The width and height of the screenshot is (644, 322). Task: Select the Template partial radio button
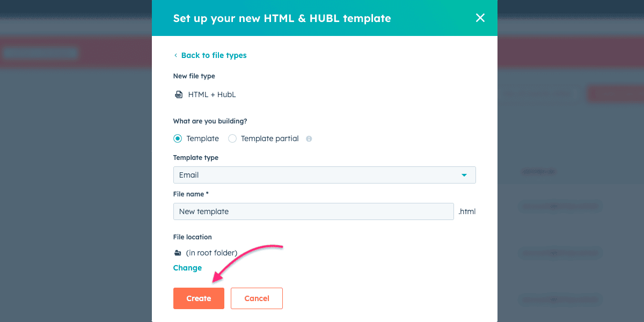coord(232,138)
